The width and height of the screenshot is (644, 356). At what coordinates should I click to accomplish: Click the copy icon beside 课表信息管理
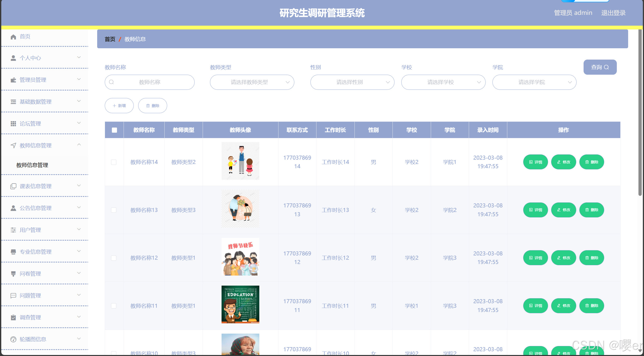pyautogui.click(x=13, y=186)
